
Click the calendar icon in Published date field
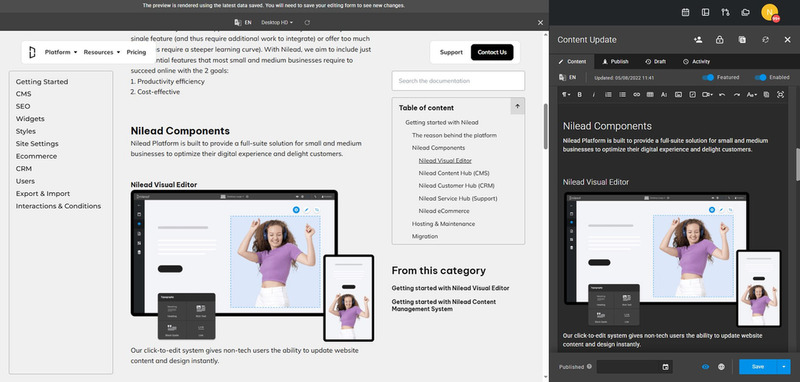point(665,367)
